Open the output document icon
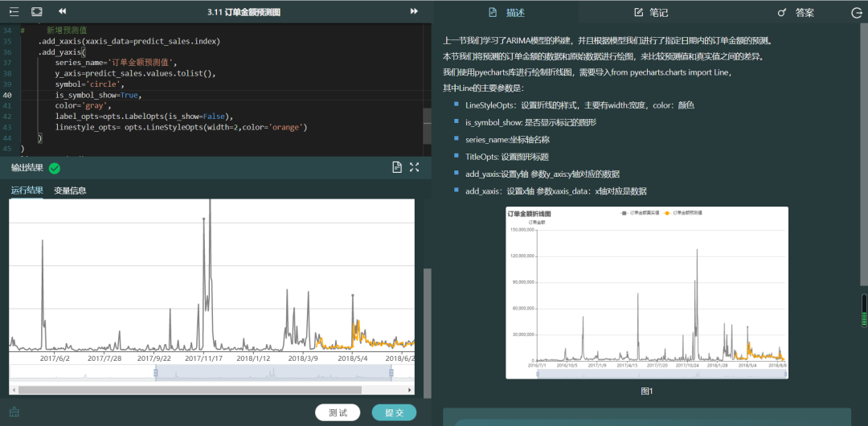Viewport: 868px width, 426px height. pyautogui.click(x=397, y=167)
